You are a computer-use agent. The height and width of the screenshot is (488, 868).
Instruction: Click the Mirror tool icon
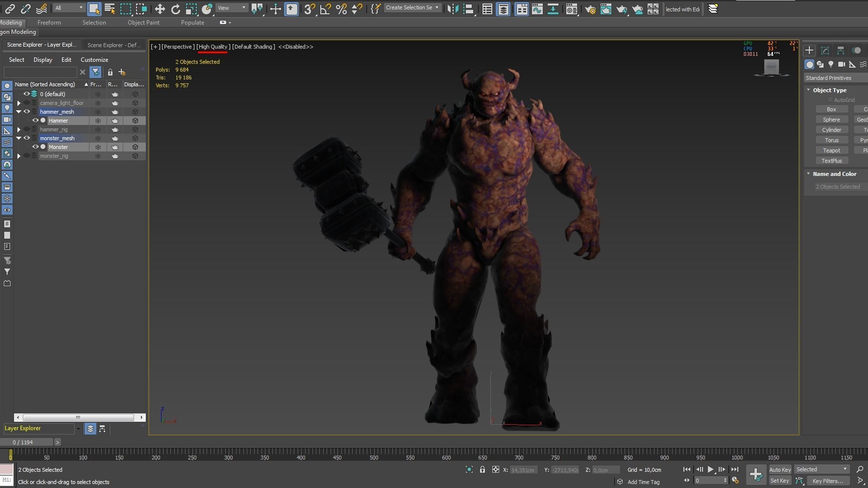(x=453, y=9)
